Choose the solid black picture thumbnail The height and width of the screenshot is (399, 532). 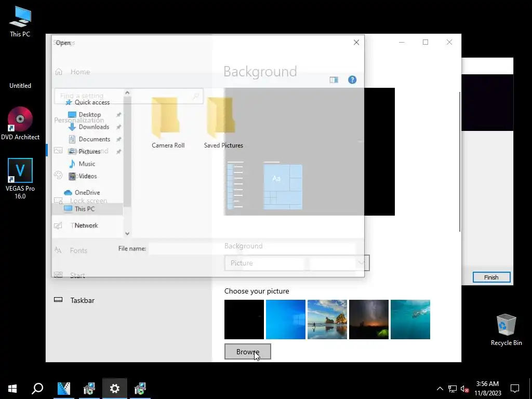point(244,320)
